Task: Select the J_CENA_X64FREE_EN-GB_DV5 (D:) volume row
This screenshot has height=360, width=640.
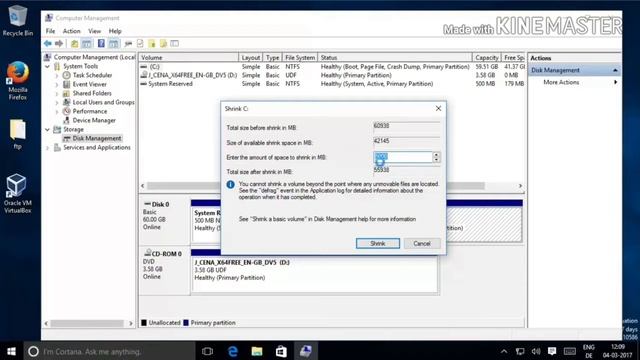Action: (x=332, y=75)
